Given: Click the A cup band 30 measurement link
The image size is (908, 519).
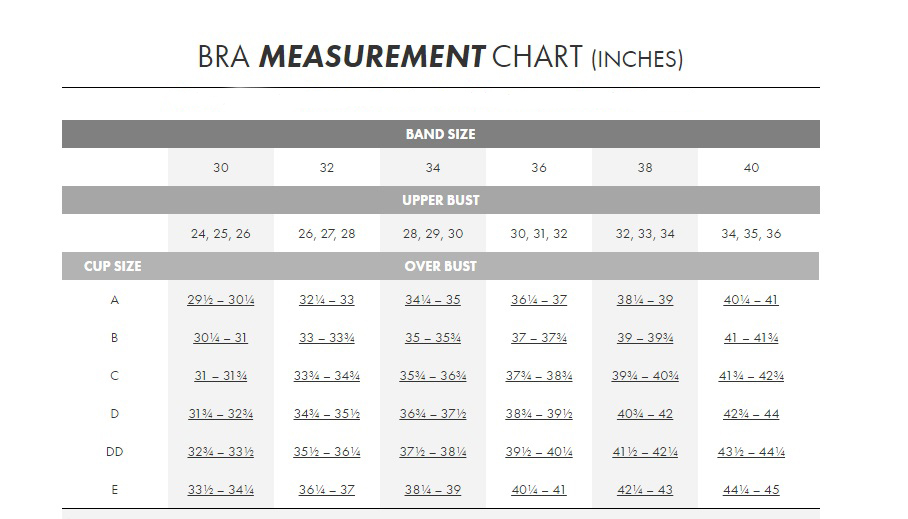Looking at the screenshot, I should click(x=220, y=300).
